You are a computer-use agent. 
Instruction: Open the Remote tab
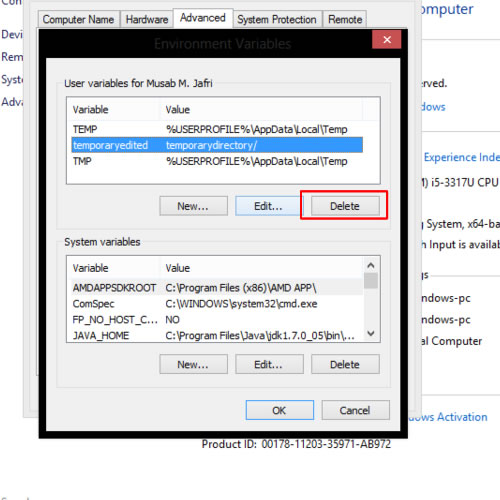[345, 19]
